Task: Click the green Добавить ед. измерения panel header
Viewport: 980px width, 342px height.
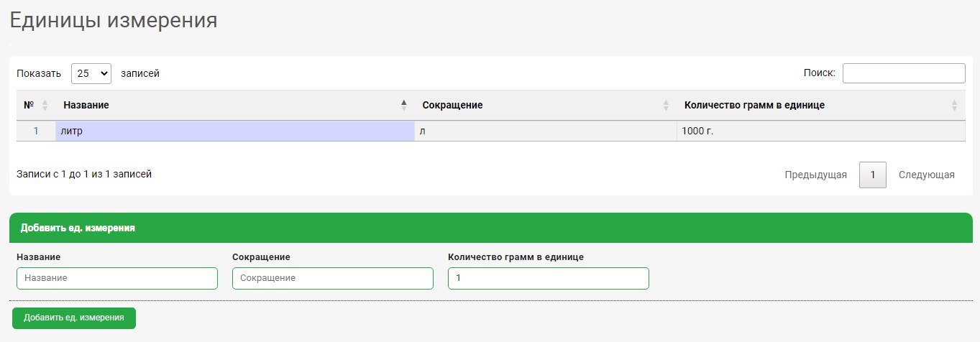Action: click(490, 228)
